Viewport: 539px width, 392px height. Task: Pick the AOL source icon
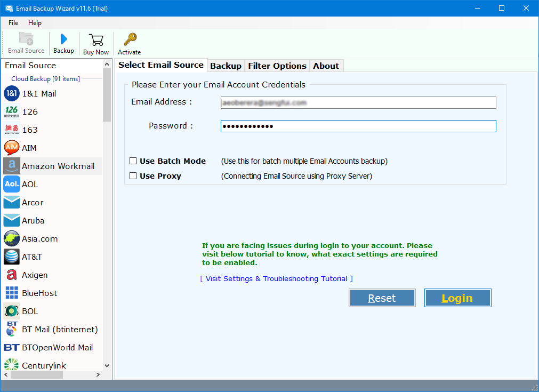point(12,185)
